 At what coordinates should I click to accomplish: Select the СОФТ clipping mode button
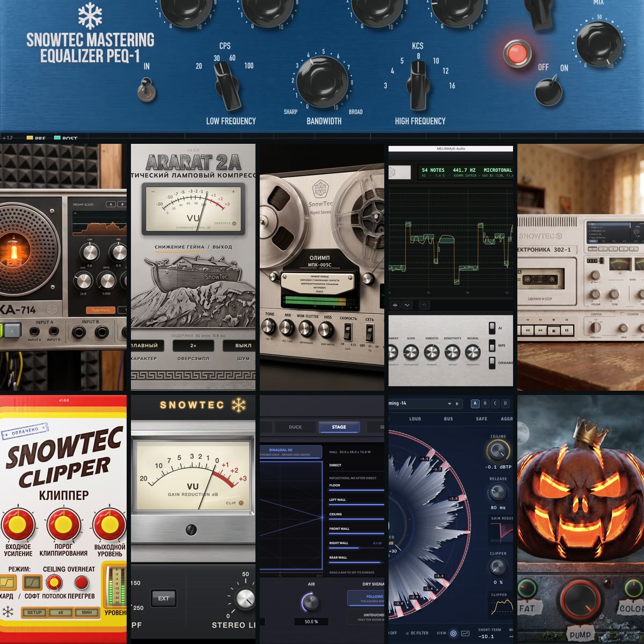coord(32,582)
